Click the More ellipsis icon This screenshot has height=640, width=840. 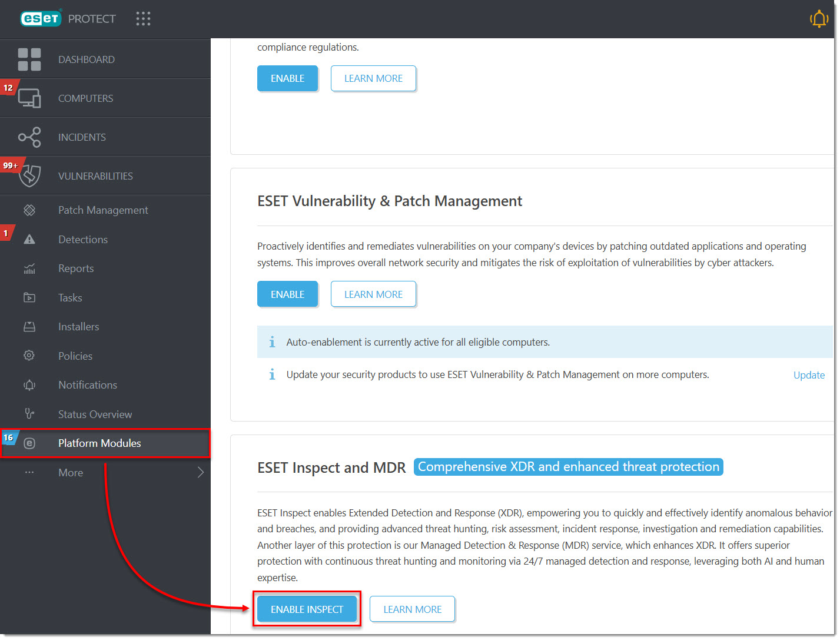coord(29,472)
